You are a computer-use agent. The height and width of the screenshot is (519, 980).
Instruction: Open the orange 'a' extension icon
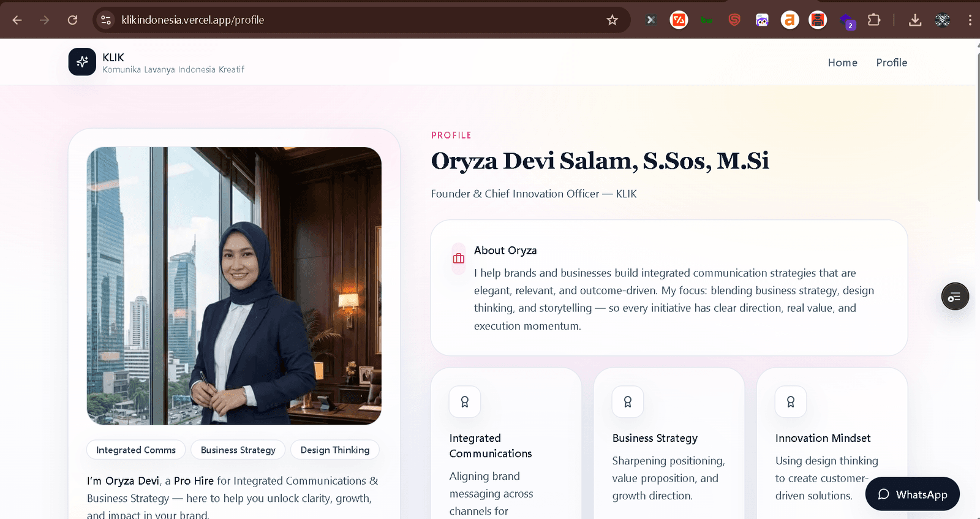pyautogui.click(x=790, y=20)
